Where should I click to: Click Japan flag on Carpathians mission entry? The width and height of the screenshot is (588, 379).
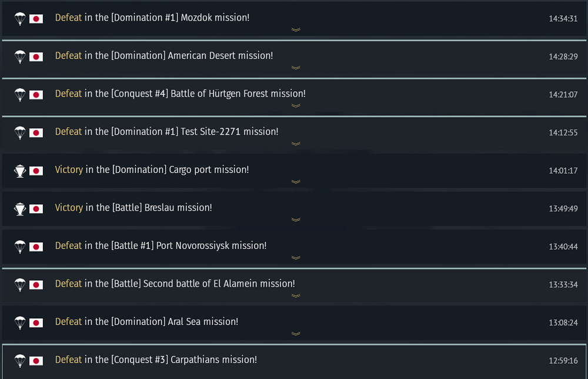click(36, 361)
